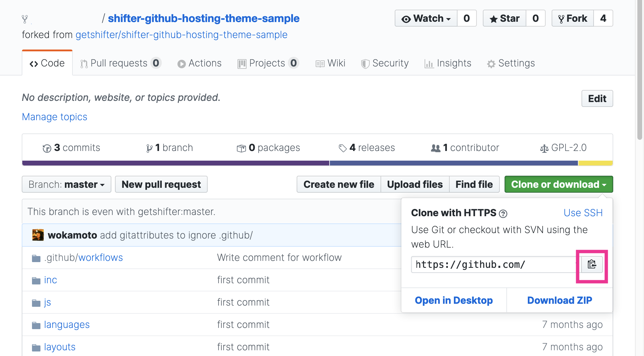Click the folder icon next to languages
Screen dimensions: 644x356
pos(36,325)
